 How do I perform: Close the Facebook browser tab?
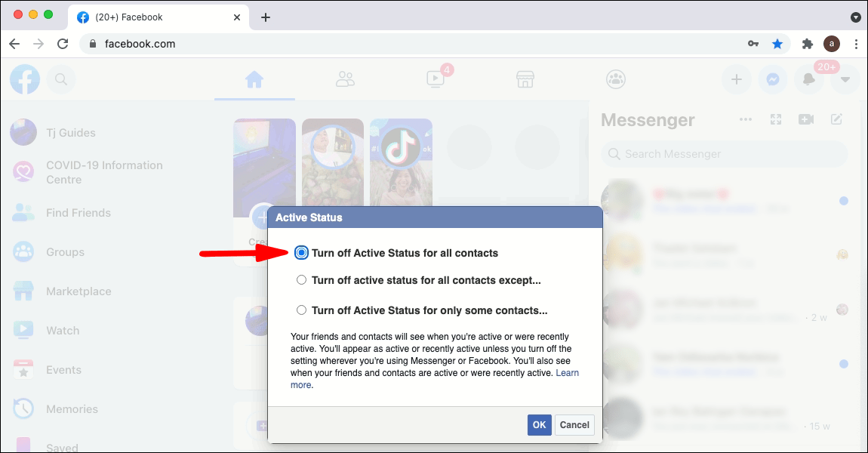tap(237, 17)
